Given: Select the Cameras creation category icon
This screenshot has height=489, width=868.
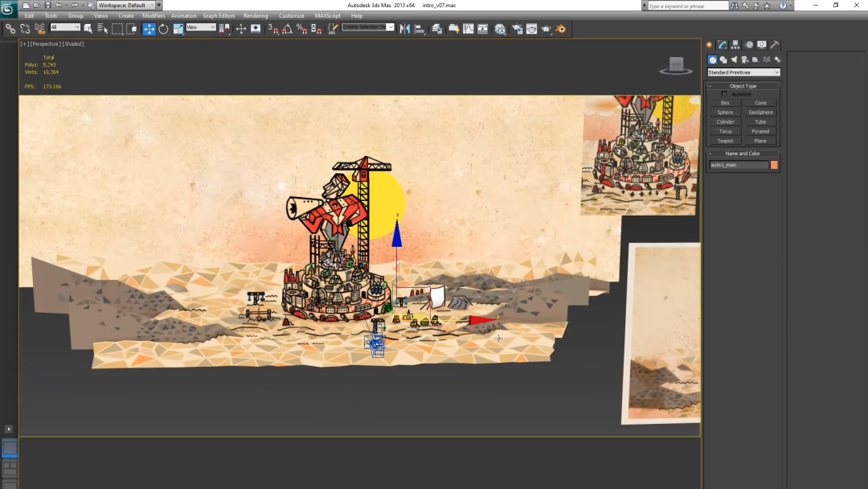Looking at the screenshot, I should pos(745,60).
